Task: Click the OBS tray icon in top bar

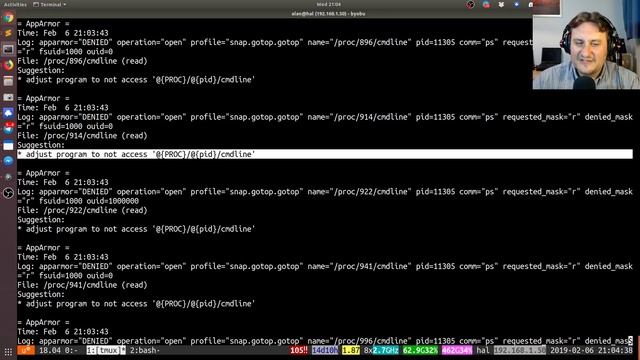Action: [471, 4]
